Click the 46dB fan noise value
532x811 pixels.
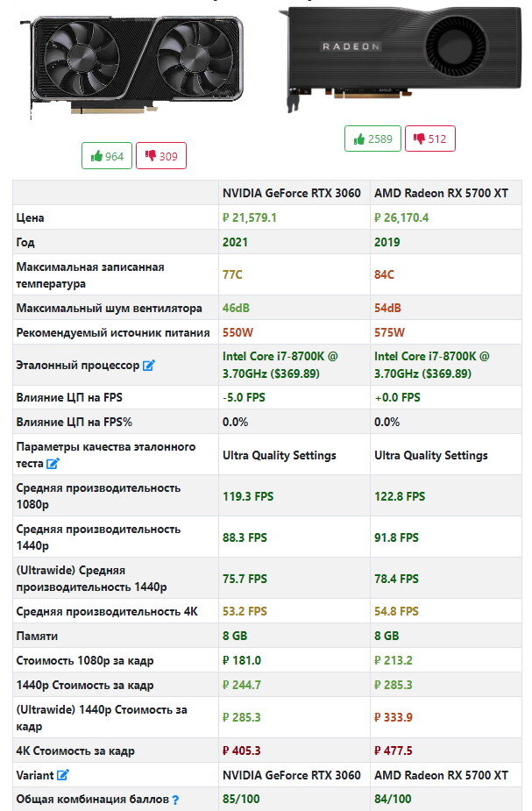pos(236,308)
